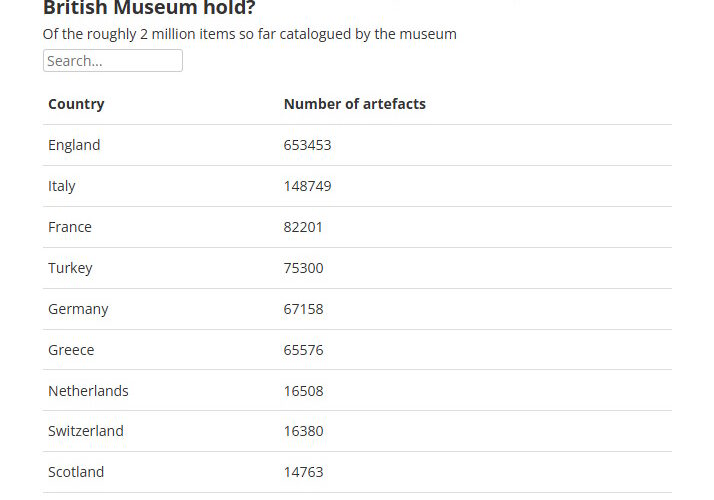The image size is (714, 500).
Task: Select the Greece country cell
Action: 71,350
